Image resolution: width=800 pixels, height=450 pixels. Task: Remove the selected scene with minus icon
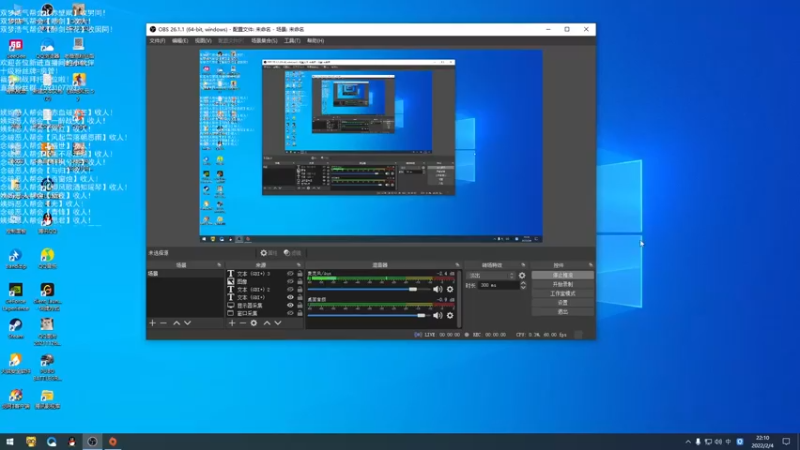pos(163,323)
